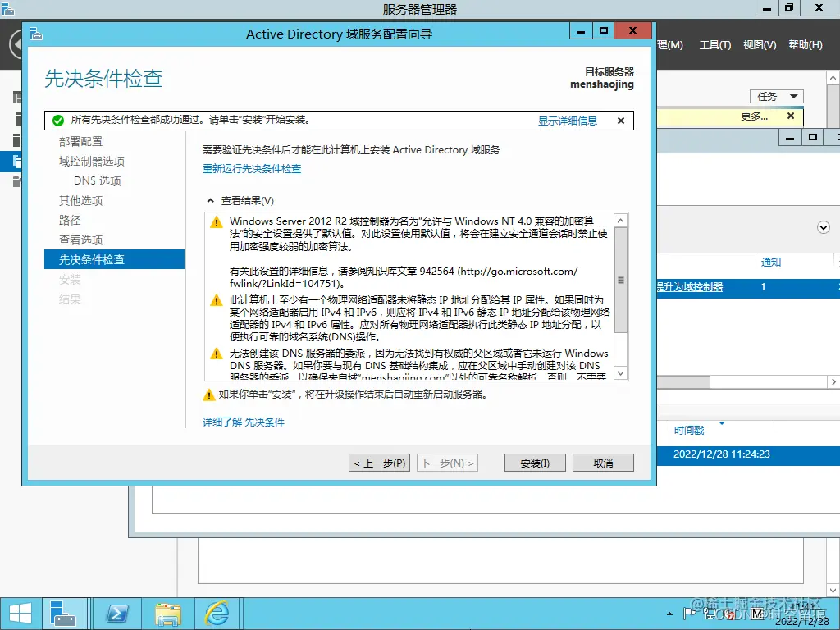Viewport: 840px width, 630px height.
Task: Open 帮助(H) menu in Server Manager
Action: click(806, 45)
